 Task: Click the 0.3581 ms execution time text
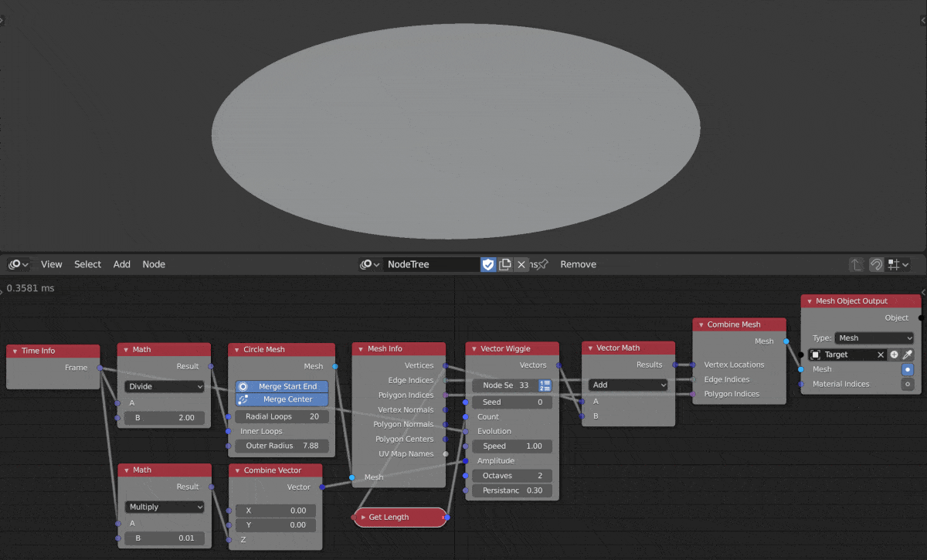[x=30, y=288]
